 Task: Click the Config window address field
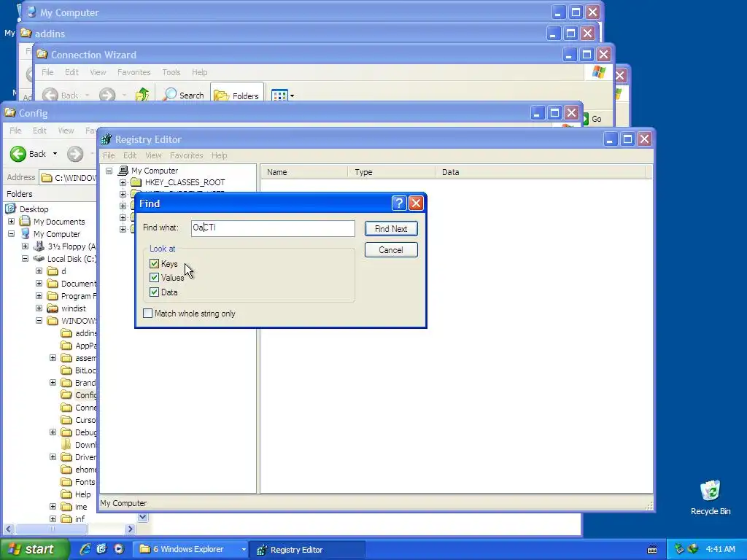coord(68,178)
